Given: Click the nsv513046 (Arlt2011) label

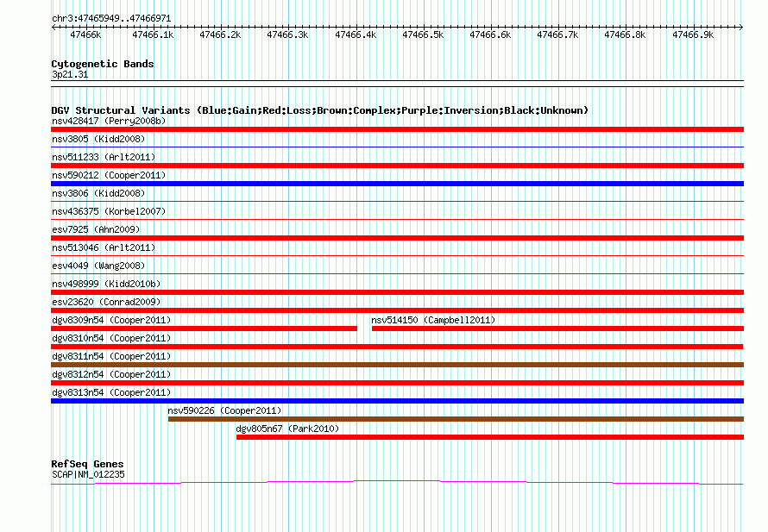Looking at the screenshot, I should [x=104, y=247].
